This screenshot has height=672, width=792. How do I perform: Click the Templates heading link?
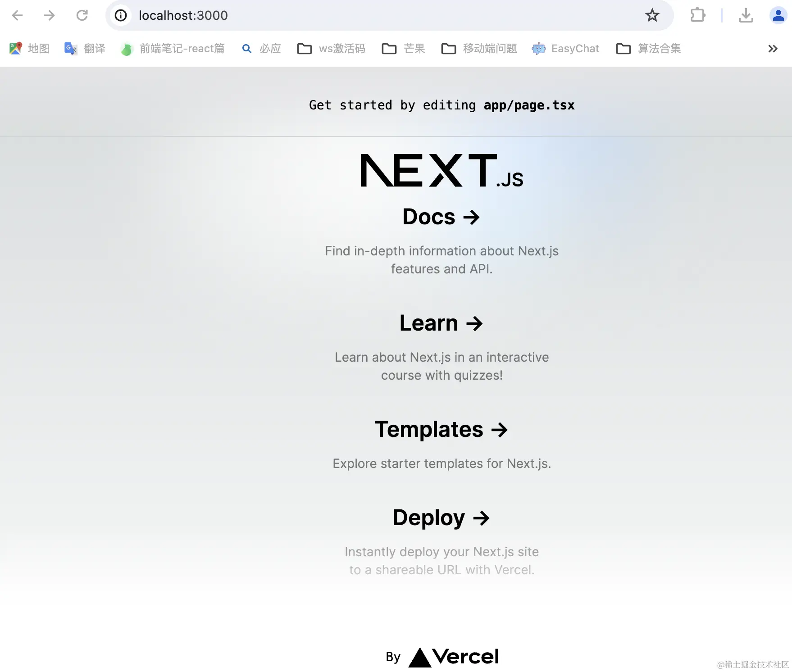coord(442,429)
